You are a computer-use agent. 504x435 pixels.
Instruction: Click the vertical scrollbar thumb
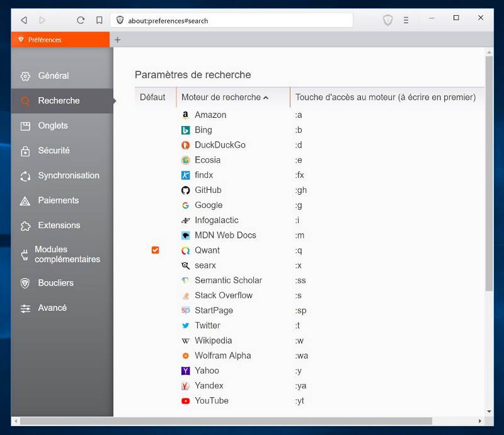tap(489, 174)
